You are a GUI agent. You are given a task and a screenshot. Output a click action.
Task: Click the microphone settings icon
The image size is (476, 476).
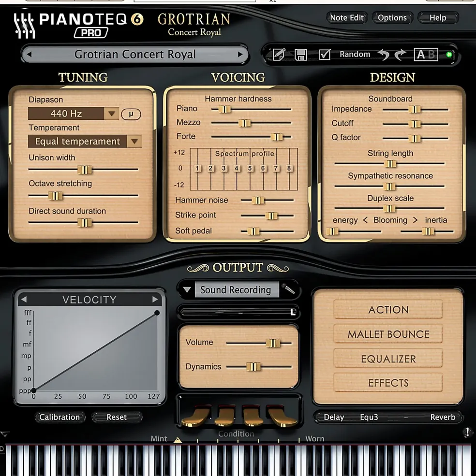[288, 289]
